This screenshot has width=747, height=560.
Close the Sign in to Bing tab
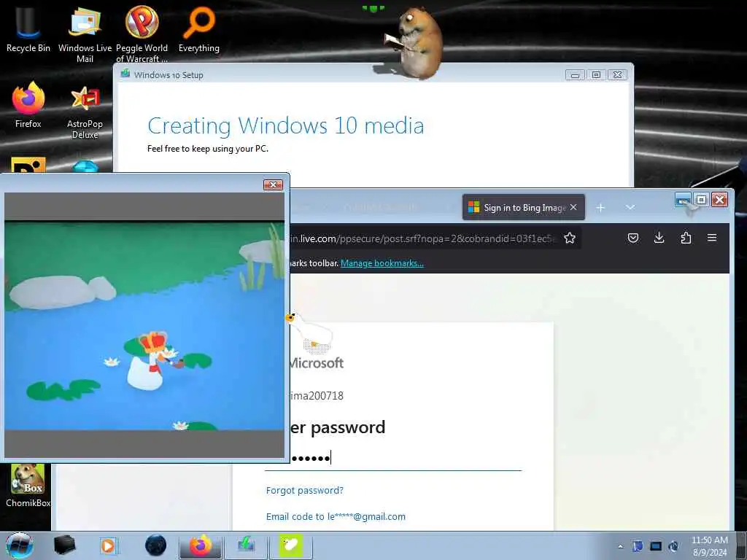coord(573,207)
